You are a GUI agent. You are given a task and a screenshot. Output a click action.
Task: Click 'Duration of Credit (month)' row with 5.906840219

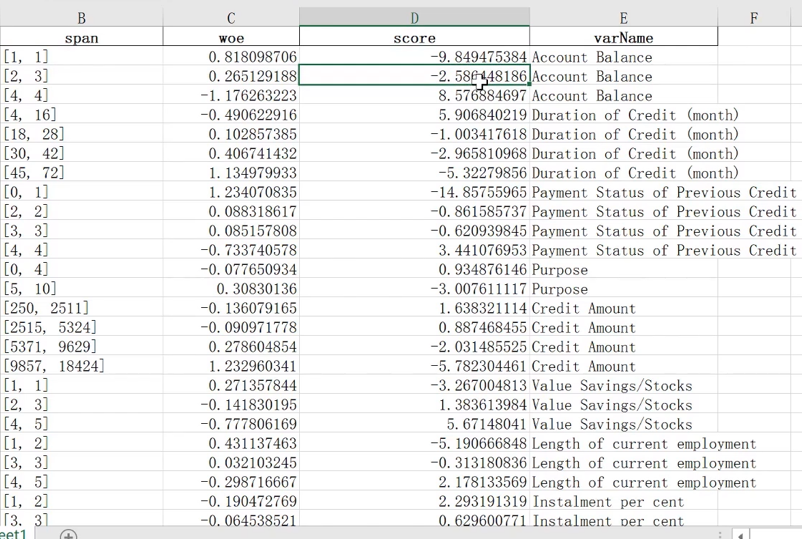coord(635,115)
